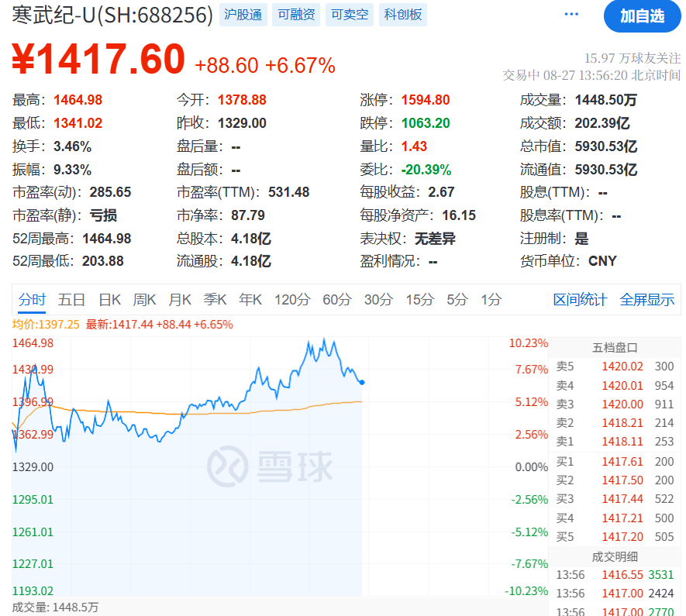The width and height of the screenshot is (686, 616).
Task: Click the 成交量 value 1448.50万
Action: [606, 100]
